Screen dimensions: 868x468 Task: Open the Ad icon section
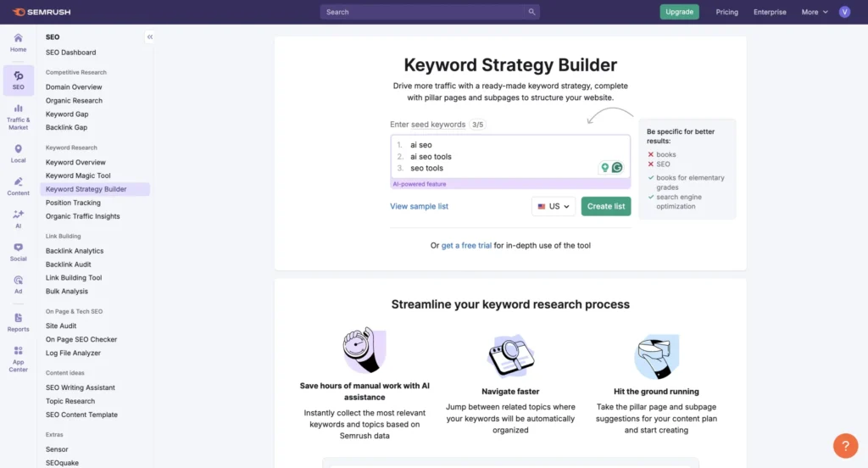point(19,285)
